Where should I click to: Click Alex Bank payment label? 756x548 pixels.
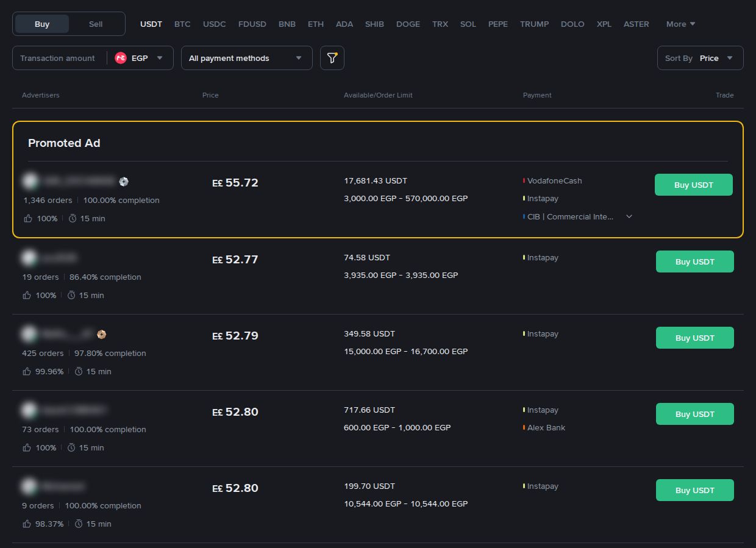tap(546, 428)
